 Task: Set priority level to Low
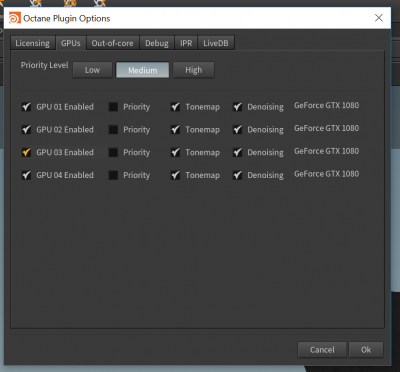coord(92,70)
